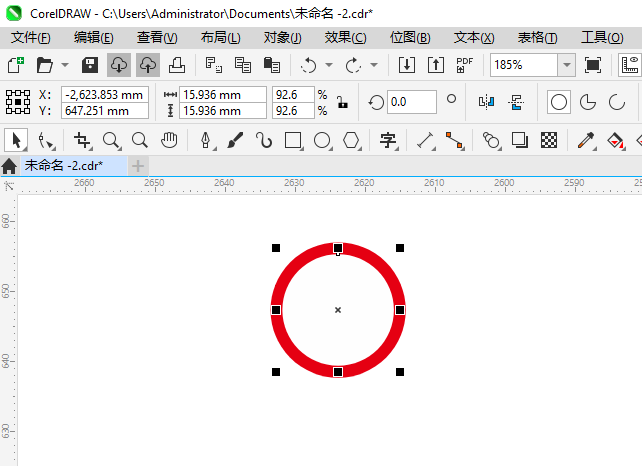Select the Freehand curve tool
This screenshot has width=642, height=466.
coord(264,140)
